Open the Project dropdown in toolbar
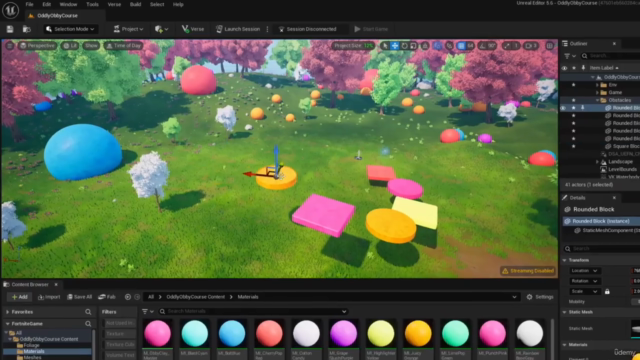Viewport: 640px width, 360px height. point(128,29)
